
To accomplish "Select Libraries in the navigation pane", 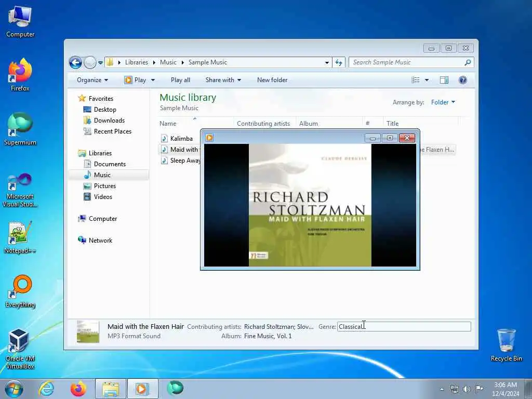I will pos(100,153).
